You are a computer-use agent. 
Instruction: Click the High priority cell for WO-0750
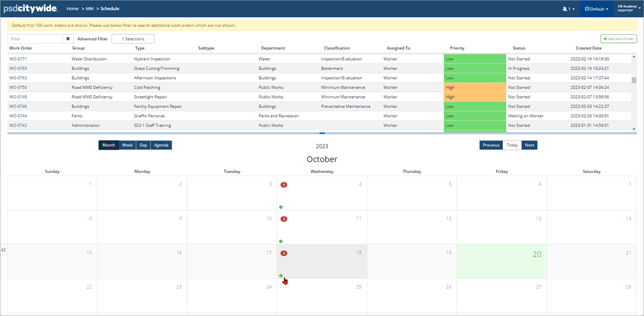point(475,88)
